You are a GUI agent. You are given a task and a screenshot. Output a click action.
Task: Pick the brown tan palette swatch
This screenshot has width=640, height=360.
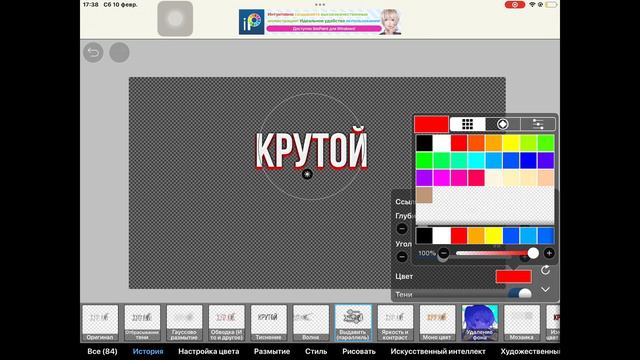[x=424, y=195]
